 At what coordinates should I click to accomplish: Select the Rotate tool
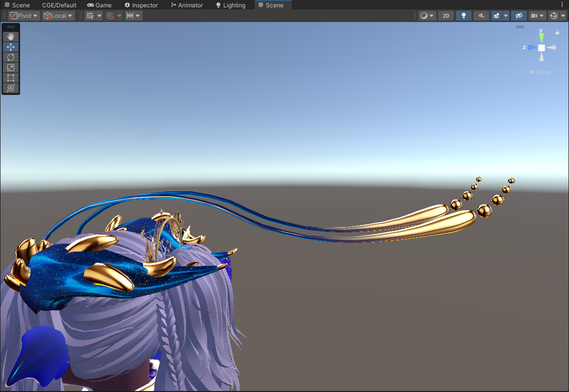coord(10,57)
